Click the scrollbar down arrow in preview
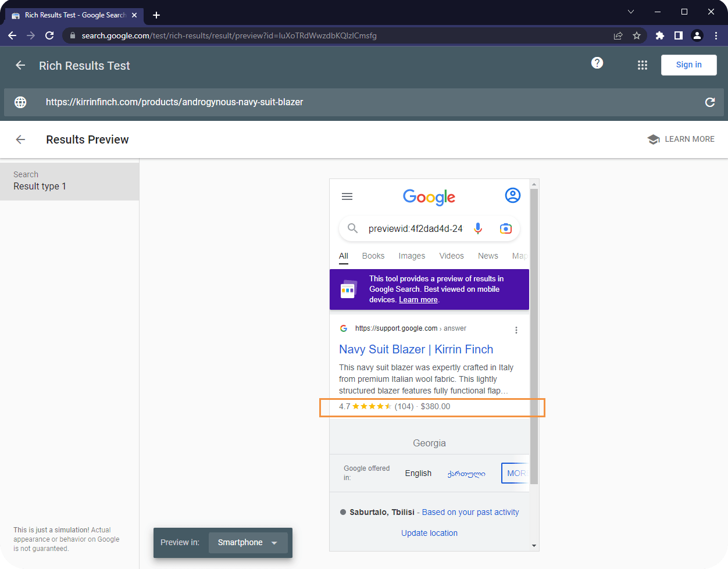 coord(534,546)
